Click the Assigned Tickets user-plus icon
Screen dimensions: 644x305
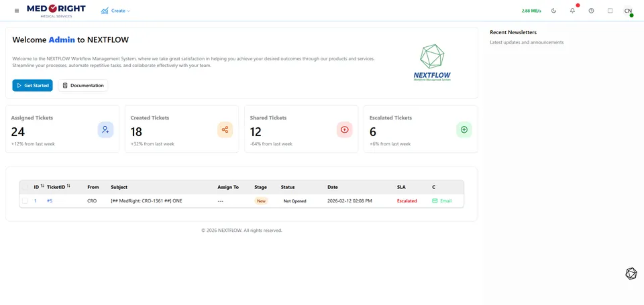[x=105, y=130]
